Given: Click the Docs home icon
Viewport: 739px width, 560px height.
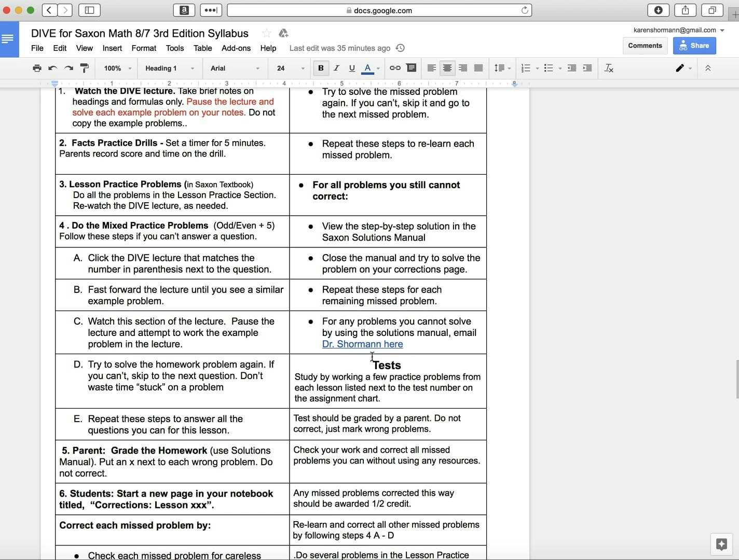Looking at the screenshot, I should coord(9,39).
